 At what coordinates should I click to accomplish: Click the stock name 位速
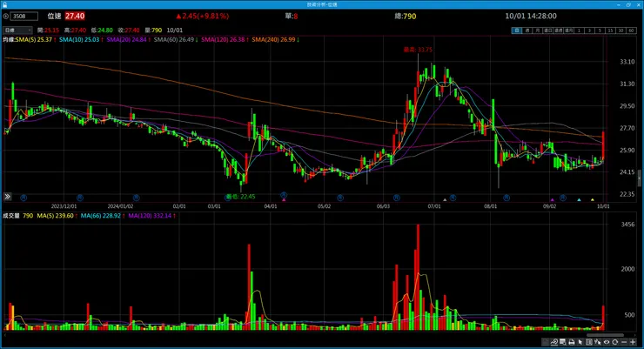point(54,16)
